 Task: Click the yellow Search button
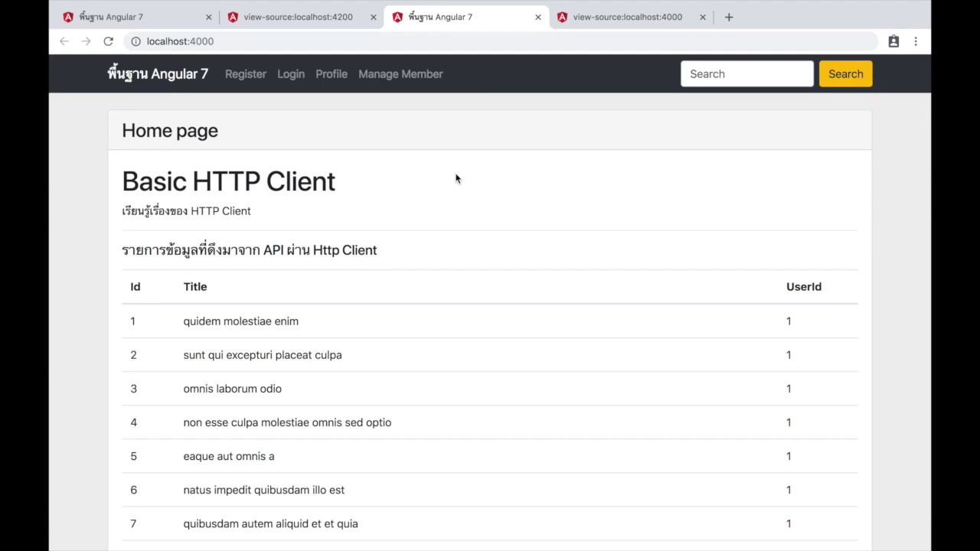click(845, 73)
